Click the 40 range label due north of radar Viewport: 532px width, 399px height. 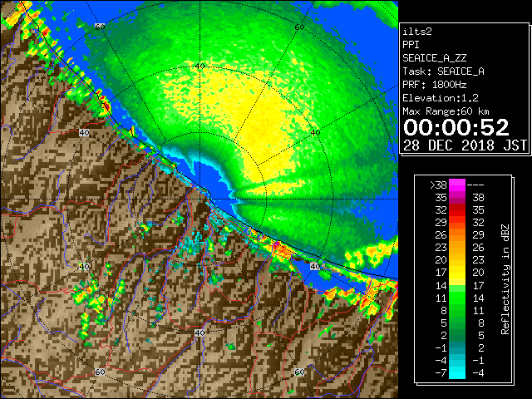pos(200,66)
